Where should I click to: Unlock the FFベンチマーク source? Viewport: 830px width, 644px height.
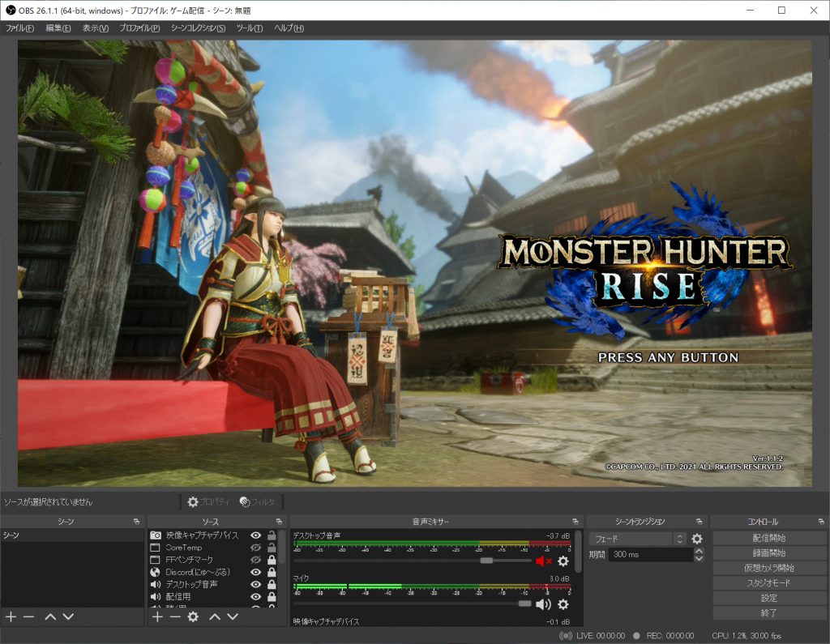pos(272,560)
